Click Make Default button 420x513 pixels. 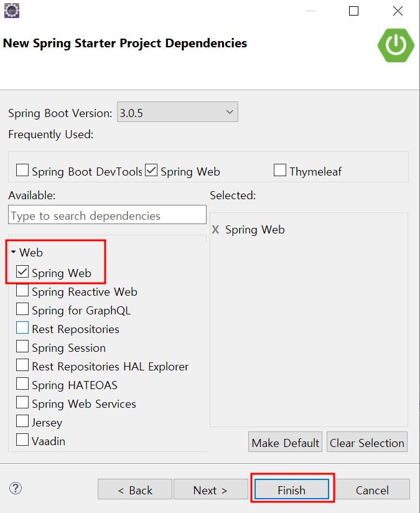coord(285,442)
